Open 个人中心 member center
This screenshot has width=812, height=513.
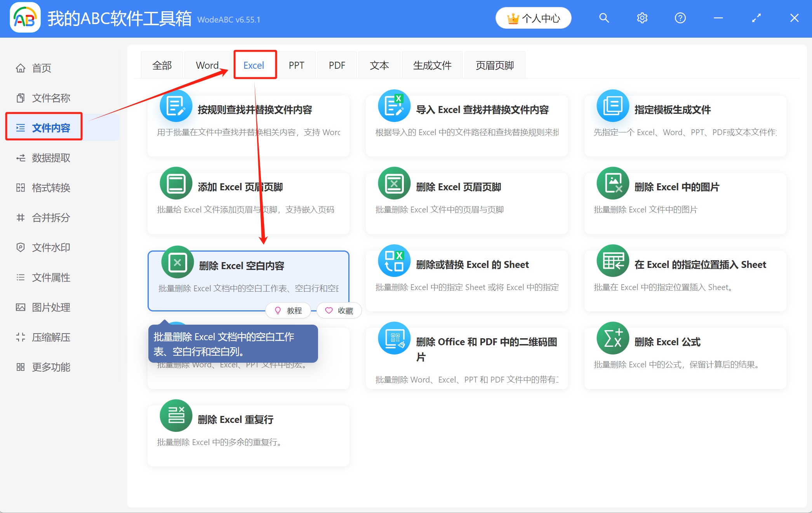[533, 17]
